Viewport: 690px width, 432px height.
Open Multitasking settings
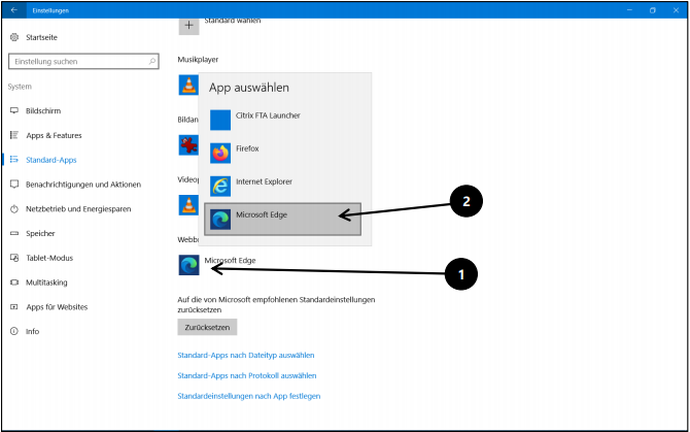[x=46, y=281]
